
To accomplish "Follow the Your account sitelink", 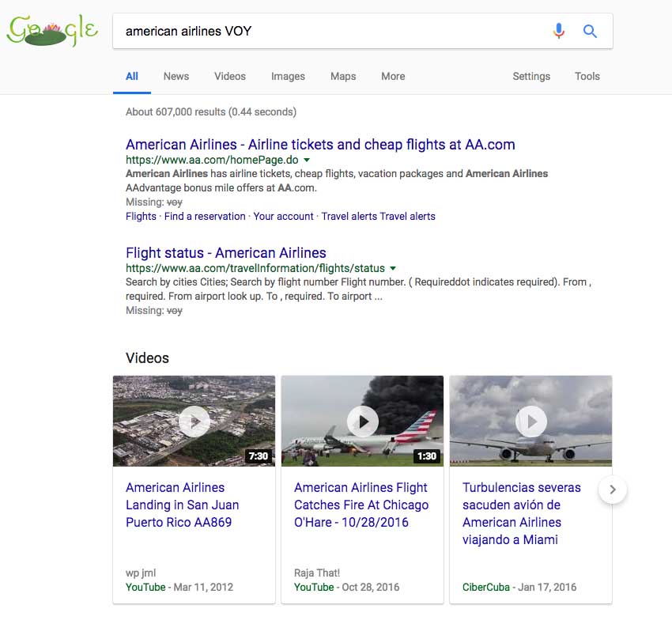I will coord(283,217).
